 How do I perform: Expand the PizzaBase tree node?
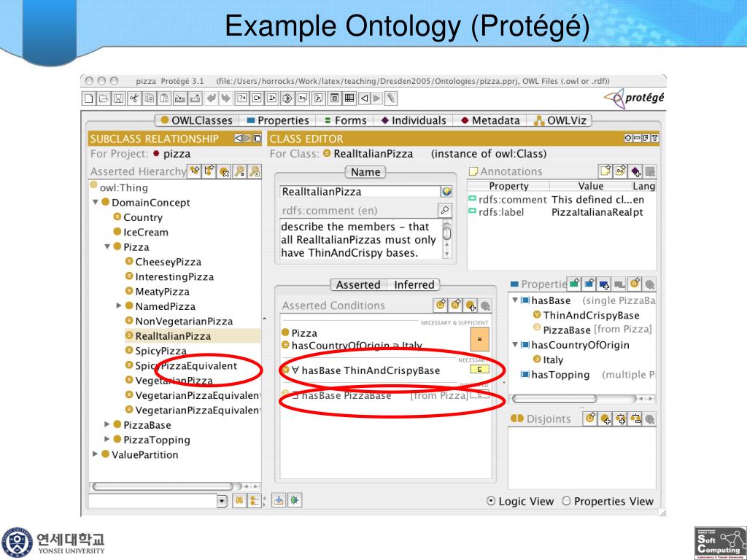click(107, 424)
